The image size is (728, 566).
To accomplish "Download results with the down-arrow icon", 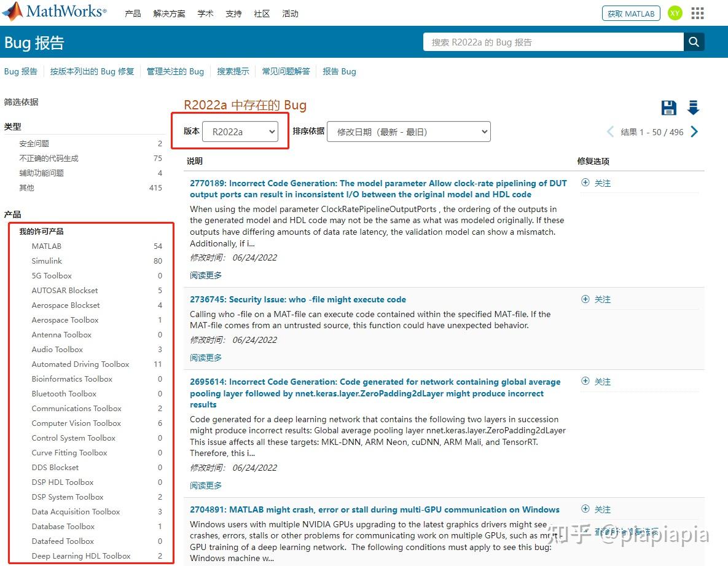I will pyautogui.click(x=693, y=108).
